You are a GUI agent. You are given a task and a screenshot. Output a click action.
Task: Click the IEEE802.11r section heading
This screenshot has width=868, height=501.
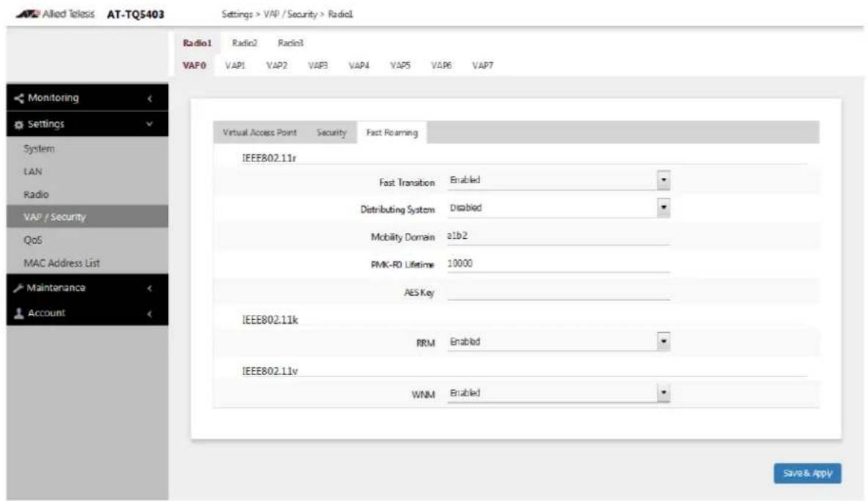click(x=269, y=158)
